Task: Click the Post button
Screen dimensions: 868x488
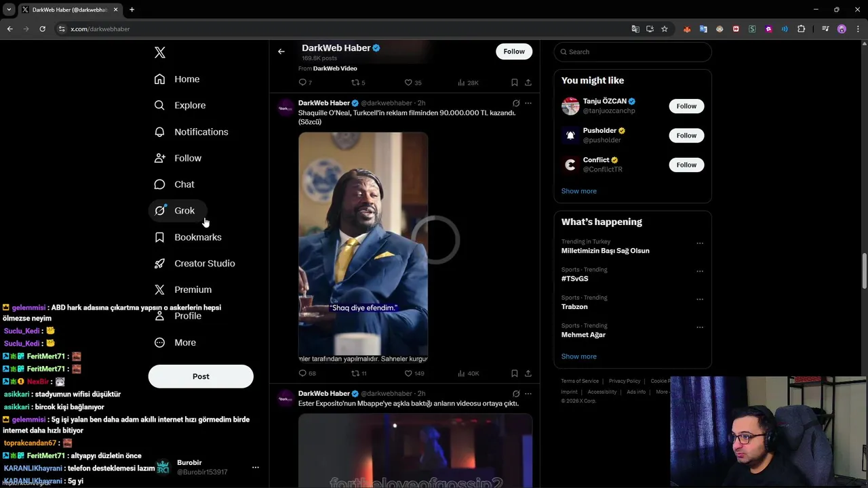Action: [x=201, y=377]
